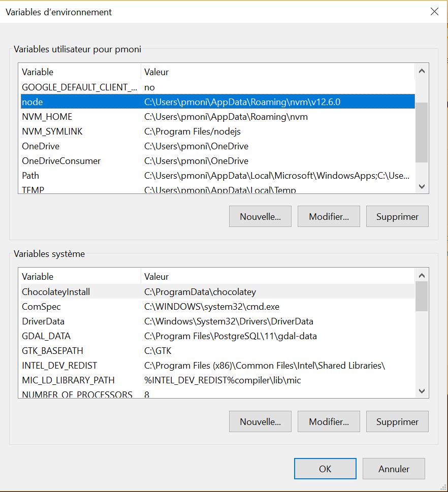Click the Path value starting with WindowsApps
This screenshot has height=492, width=448.
277,175
